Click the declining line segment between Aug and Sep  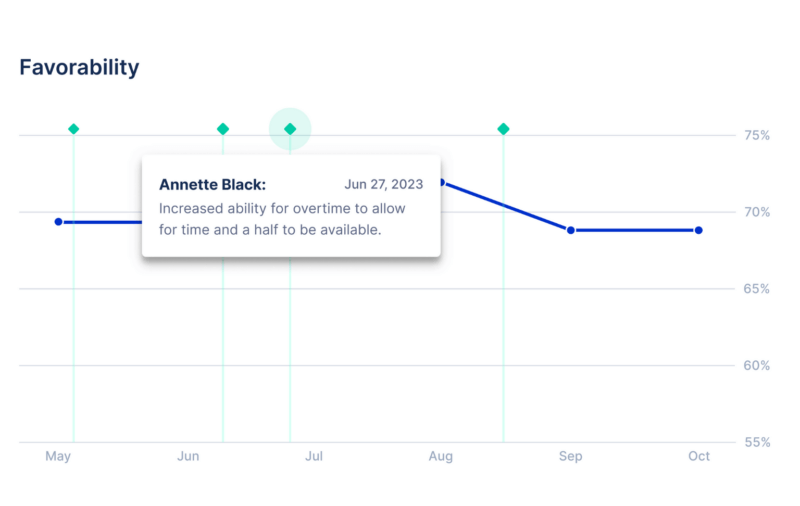click(x=507, y=207)
